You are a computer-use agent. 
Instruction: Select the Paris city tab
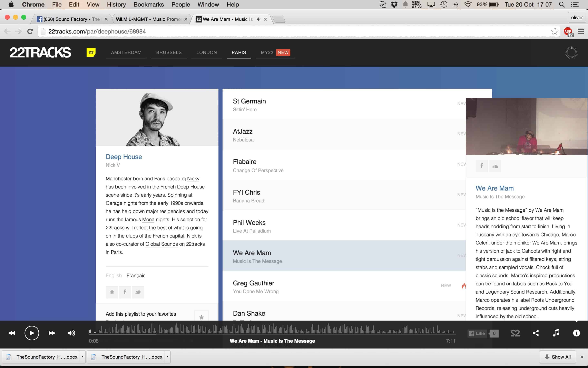pyautogui.click(x=239, y=52)
